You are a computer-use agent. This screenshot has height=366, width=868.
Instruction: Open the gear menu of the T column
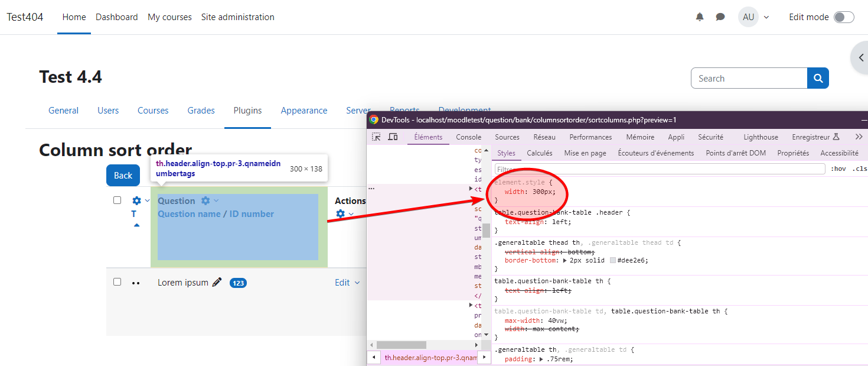coord(141,201)
